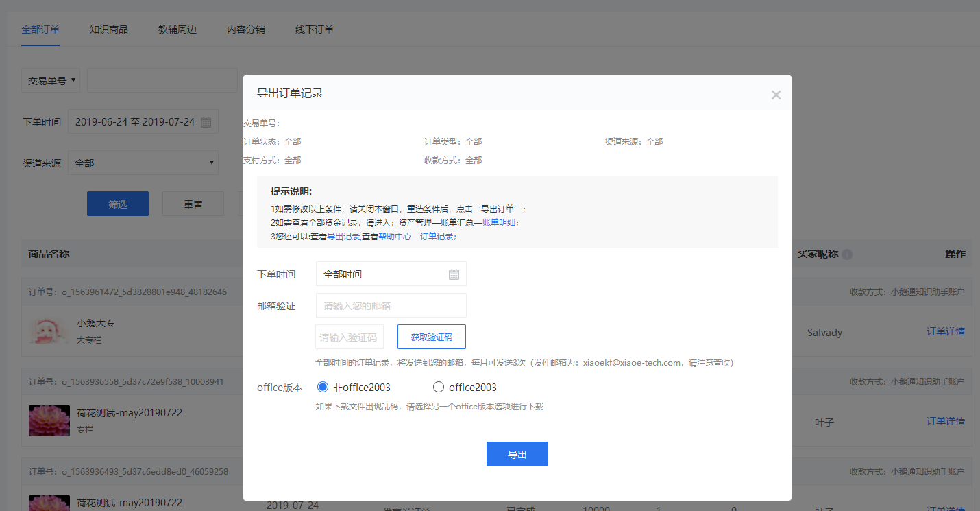Open 订单详情 for first 叶子 order
Viewport: 980px width, 511px height.
(946, 420)
